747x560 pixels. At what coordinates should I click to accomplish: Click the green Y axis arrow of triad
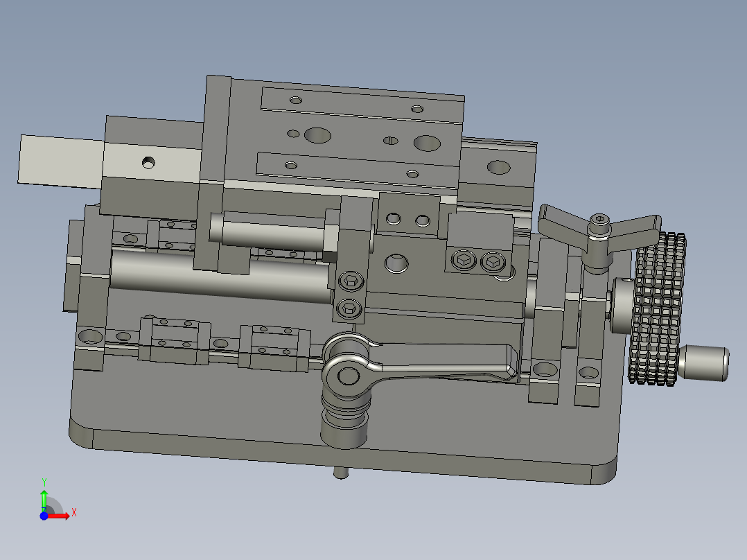click(44, 500)
